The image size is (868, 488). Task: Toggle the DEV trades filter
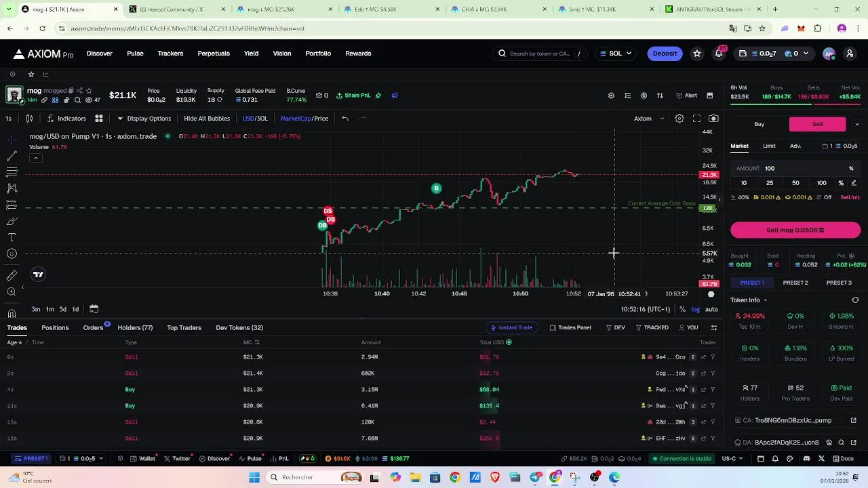click(x=615, y=328)
